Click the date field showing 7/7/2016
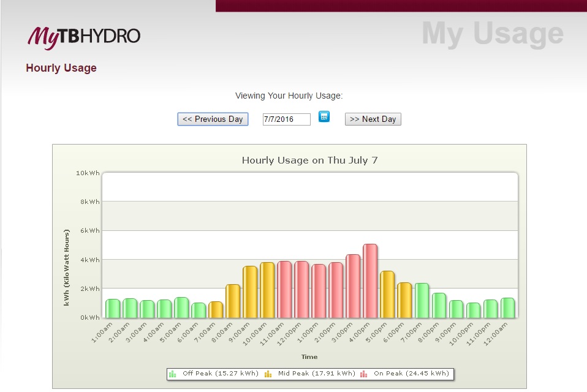The image size is (587, 392). click(286, 119)
